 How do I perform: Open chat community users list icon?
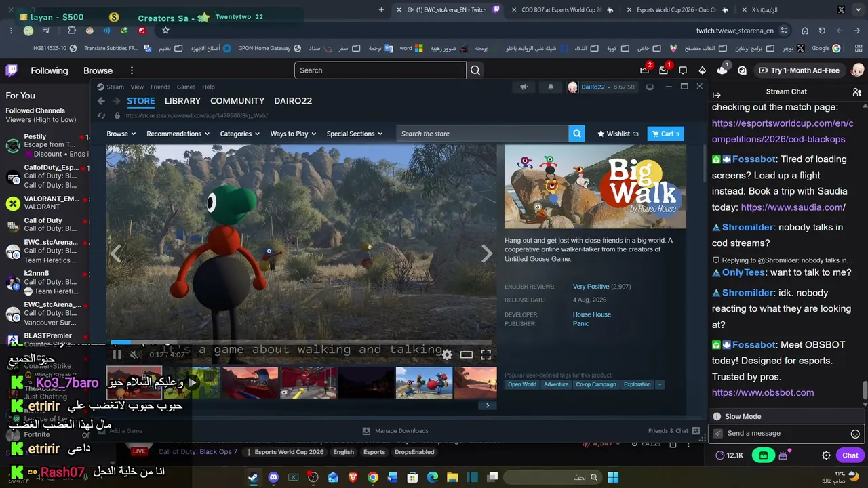(857, 92)
